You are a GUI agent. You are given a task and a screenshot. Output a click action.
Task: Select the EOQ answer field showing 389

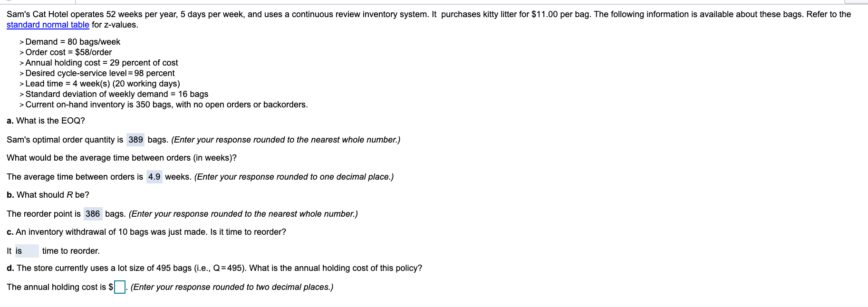pos(135,139)
